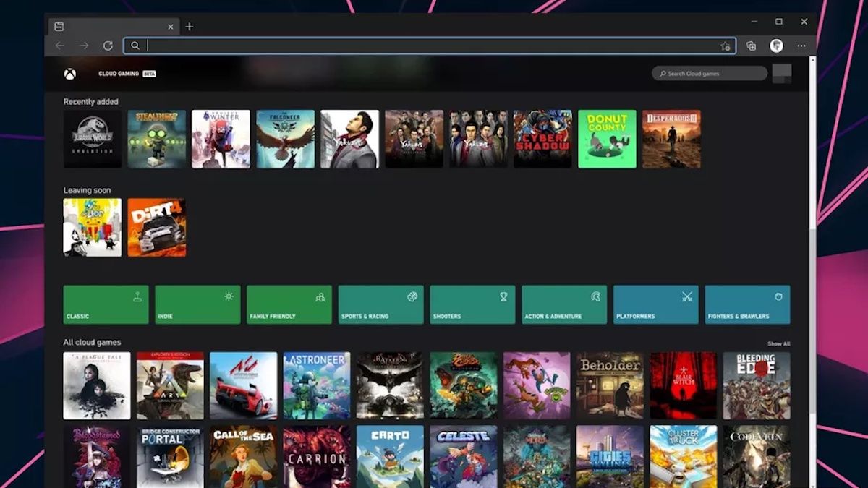
Task: Open the Cities Skylines game tile
Action: (x=610, y=456)
